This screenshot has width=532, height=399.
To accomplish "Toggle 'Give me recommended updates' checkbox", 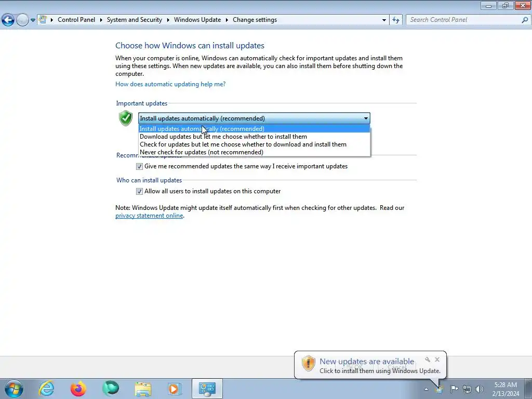I will (139, 167).
